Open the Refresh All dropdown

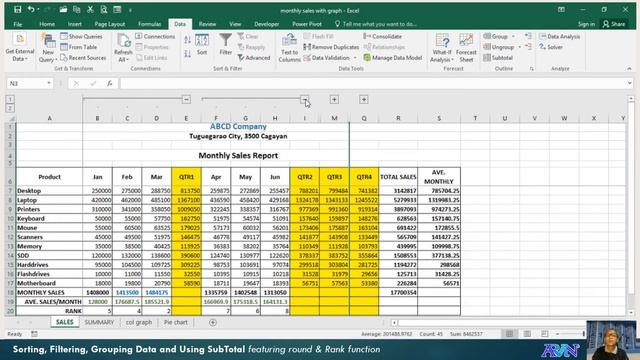click(x=123, y=48)
